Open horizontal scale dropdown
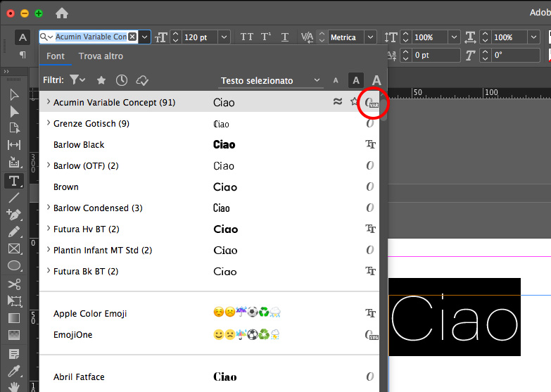The image size is (551, 392). point(533,37)
